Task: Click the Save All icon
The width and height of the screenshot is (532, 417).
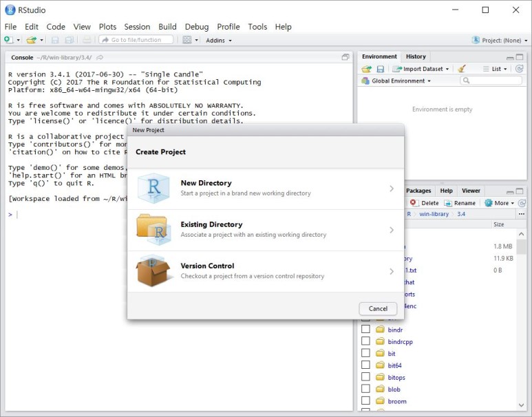Action: click(x=70, y=40)
